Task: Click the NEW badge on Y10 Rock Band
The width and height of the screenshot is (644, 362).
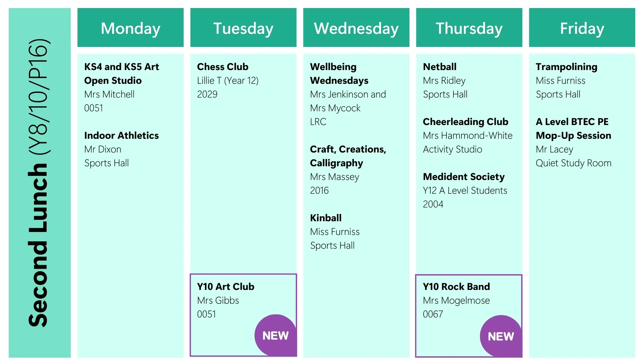Action: coord(500,336)
